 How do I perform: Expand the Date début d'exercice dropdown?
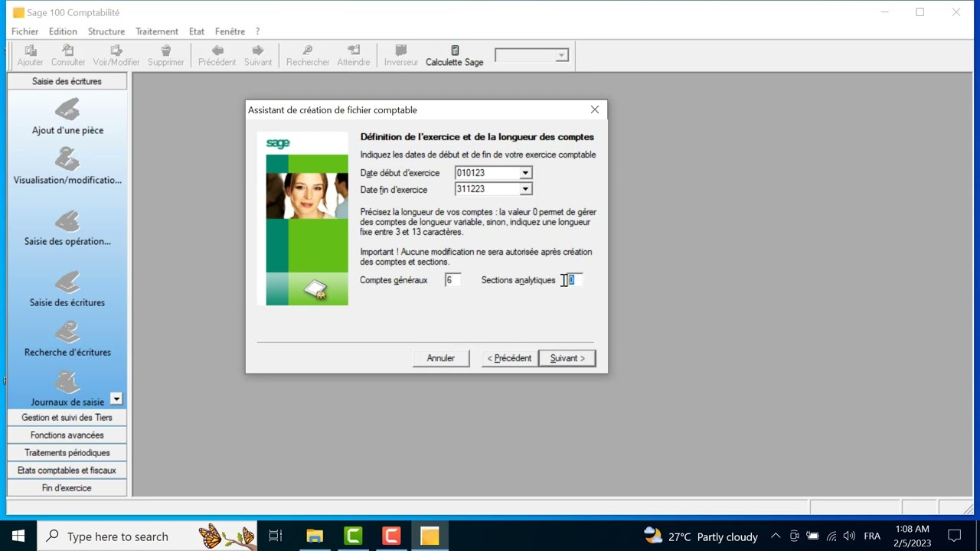point(525,173)
